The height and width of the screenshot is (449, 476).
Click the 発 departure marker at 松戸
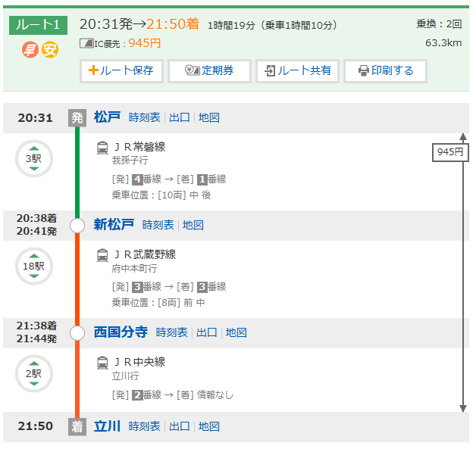tap(77, 117)
